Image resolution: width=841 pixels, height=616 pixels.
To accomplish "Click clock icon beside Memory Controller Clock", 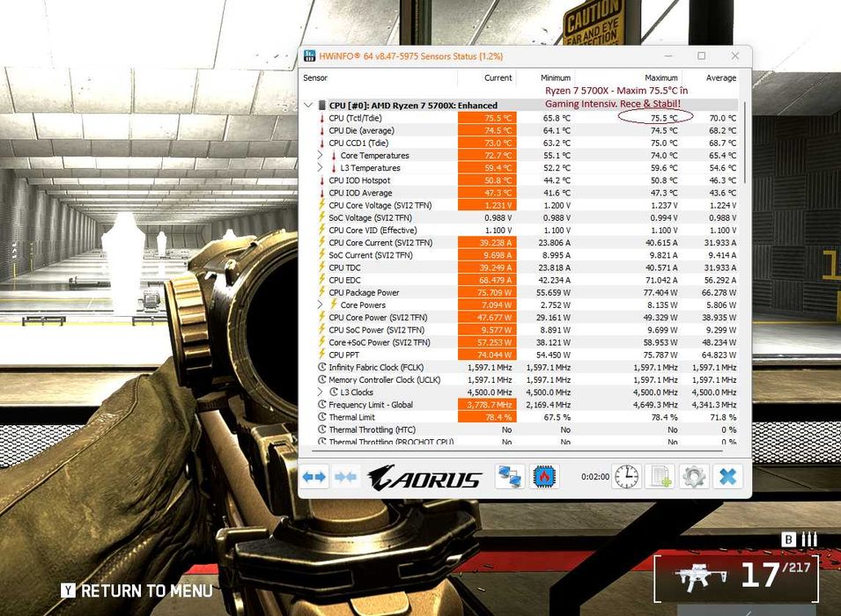I will [321, 379].
